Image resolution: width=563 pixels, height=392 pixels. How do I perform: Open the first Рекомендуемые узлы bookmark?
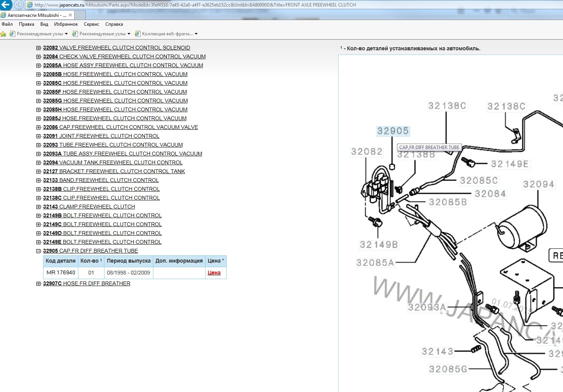tap(40, 34)
